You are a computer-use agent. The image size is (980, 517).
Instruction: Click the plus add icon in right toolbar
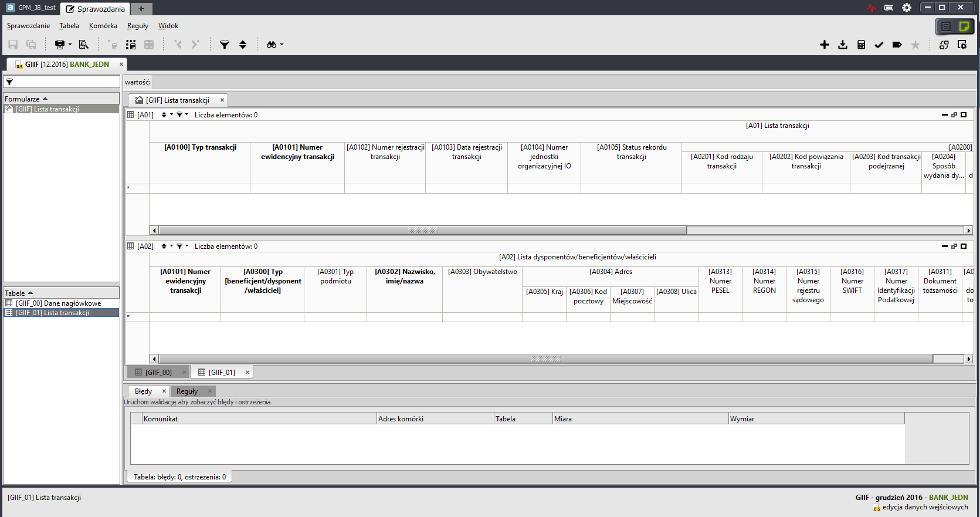tap(825, 45)
